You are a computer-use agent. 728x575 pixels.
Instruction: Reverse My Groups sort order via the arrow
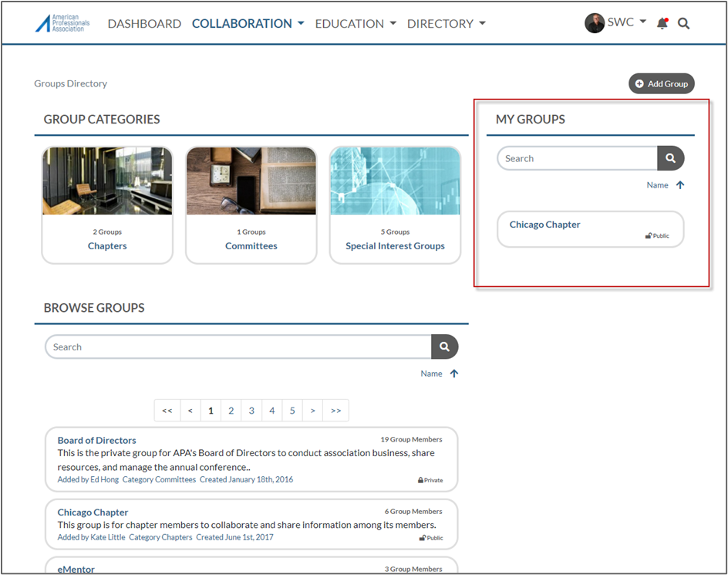(x=680, y=185)
